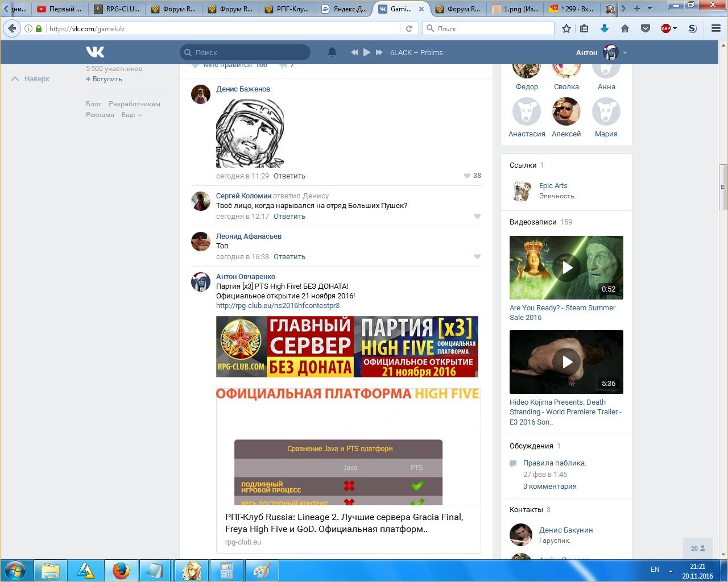This screenshot has height=582, width=728.
Task: Reply to Леонид Афанасьев's 16:38 comment
Action: 289,257
